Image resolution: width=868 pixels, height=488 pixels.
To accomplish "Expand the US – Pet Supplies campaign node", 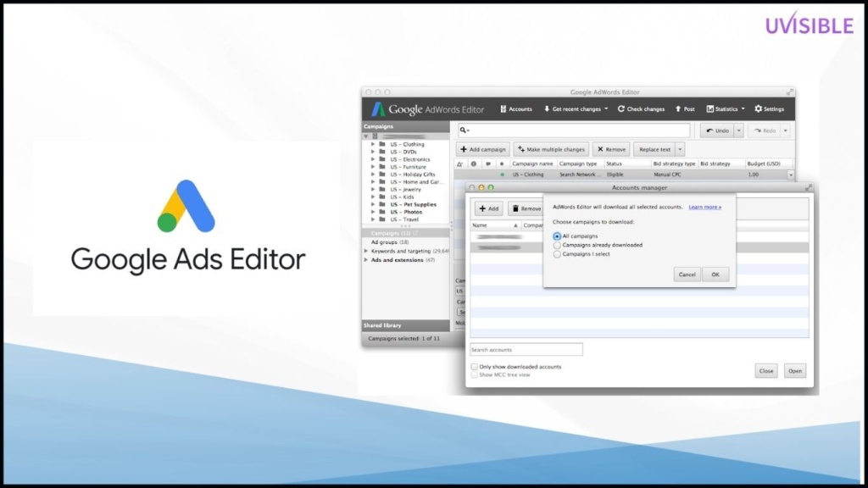I will [x=373, y=204].
